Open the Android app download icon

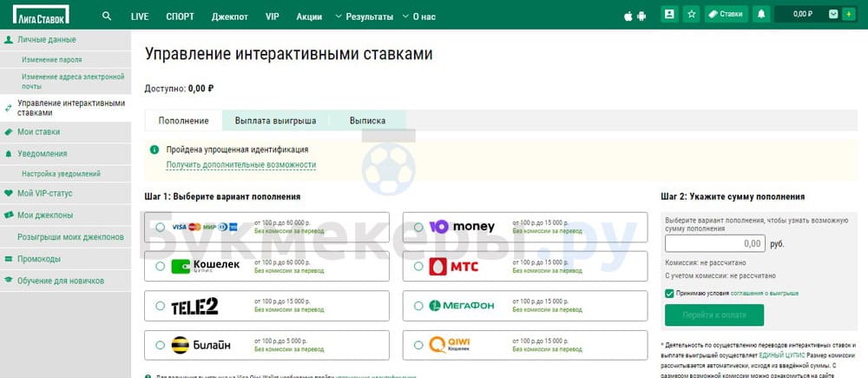coord(641,16)
